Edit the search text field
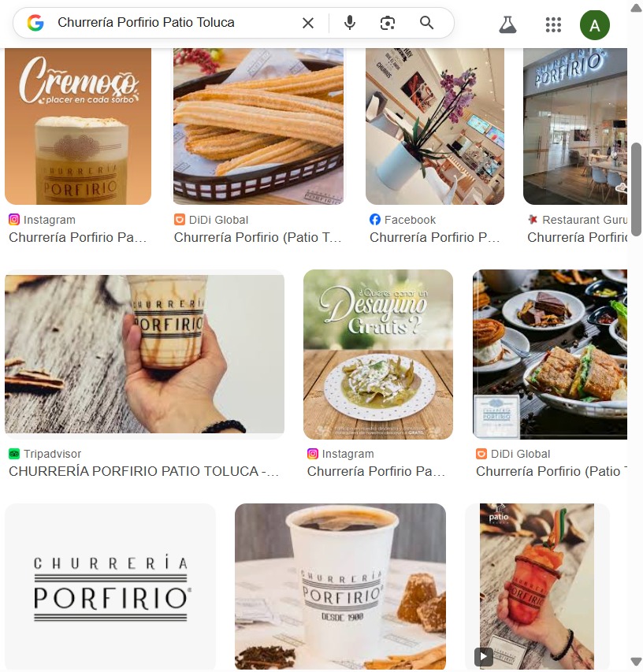This screenshot has width=643, height=672. coord(176,22)
